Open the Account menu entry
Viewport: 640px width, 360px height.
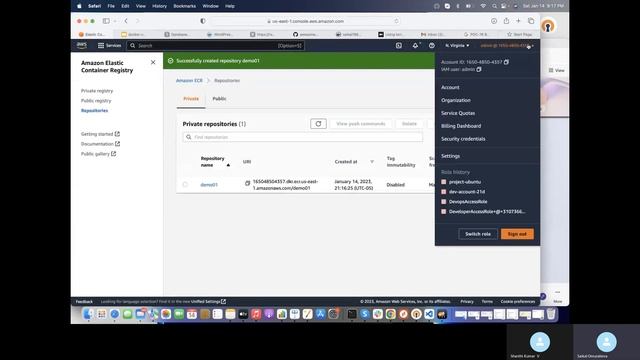(x=450, y=87)
